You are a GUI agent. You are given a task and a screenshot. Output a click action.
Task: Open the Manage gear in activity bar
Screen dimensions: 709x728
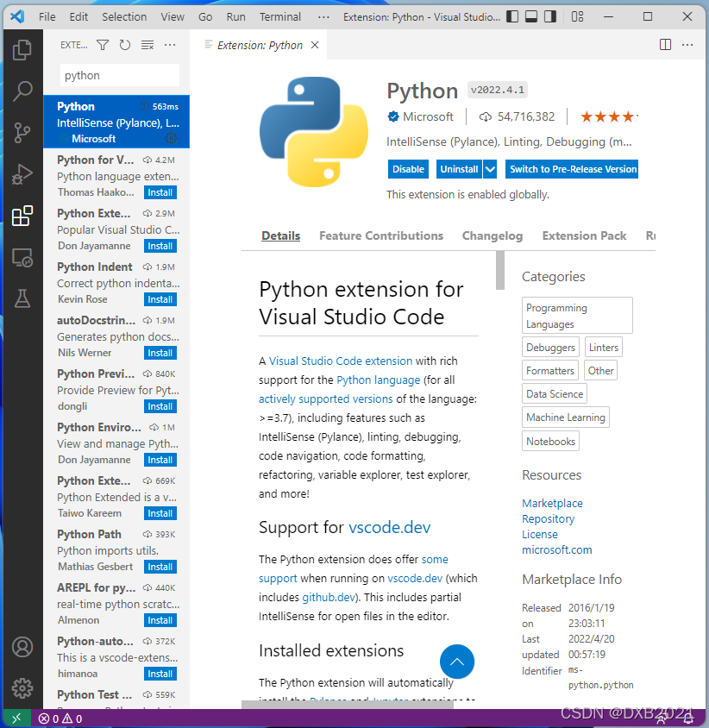(22, 688)
